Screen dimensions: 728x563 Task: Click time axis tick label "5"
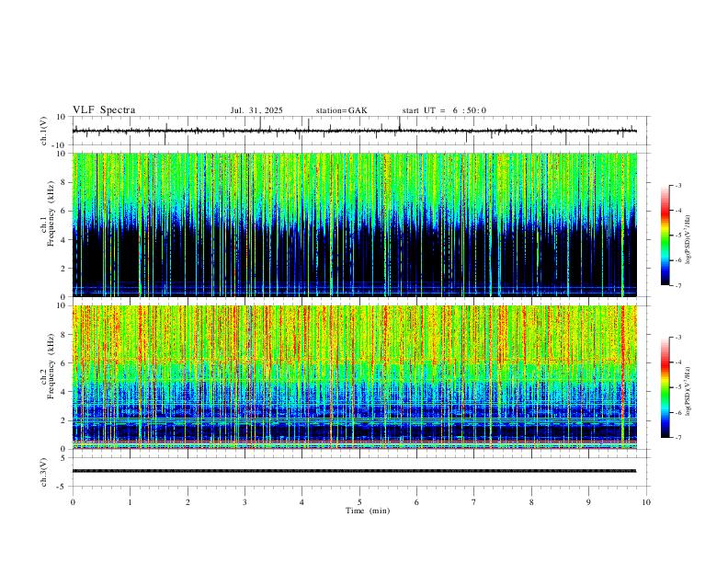(359, 502)
